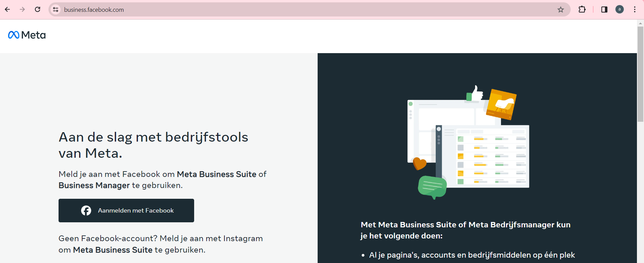The width and height of the screenshot is (644, 263).
Task: Reload the page with the refresh icon
Action: click(x=38, y=9)
